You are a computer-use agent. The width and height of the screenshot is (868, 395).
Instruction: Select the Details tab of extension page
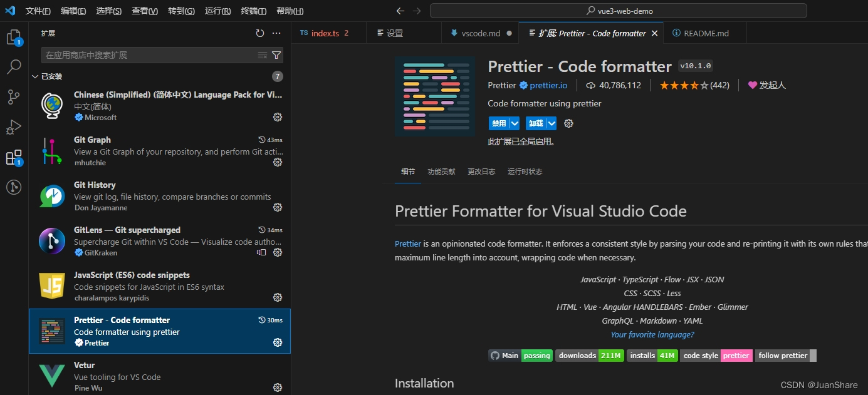tap(408, 172)
